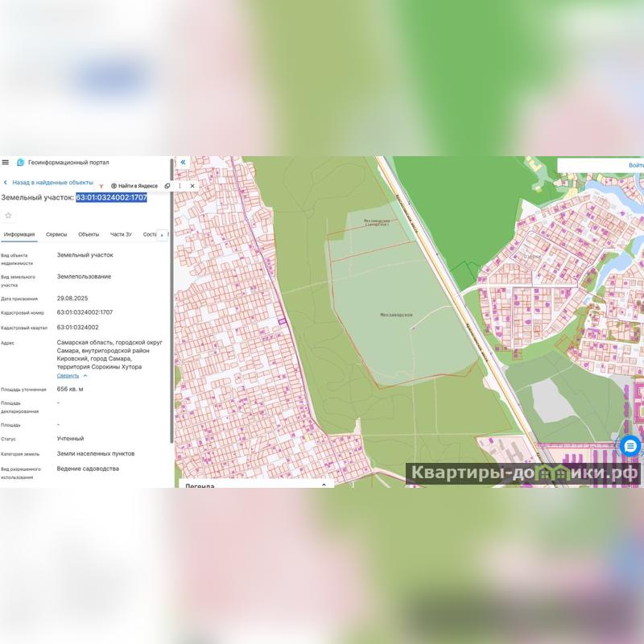644x644 pixels.
Task: Expand the Легенда panel chevron
Action: click(324, 485)
